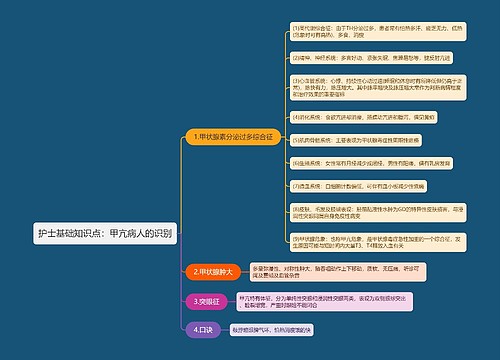
Task: Click the purple 4.口诀 node
Action: click(203, 330)
